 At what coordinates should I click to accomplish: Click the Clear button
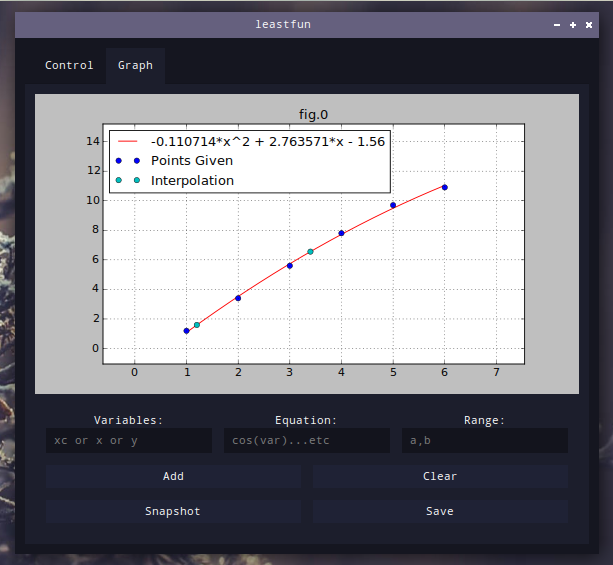(440, 476)
